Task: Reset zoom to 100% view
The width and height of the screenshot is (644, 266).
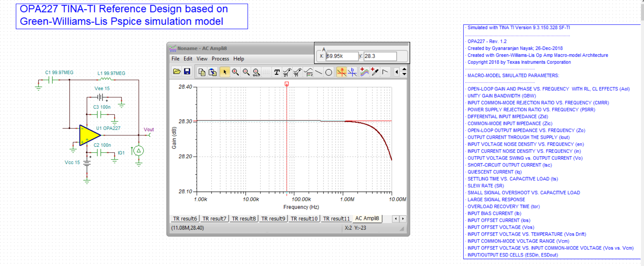Action: coord(256,72)
